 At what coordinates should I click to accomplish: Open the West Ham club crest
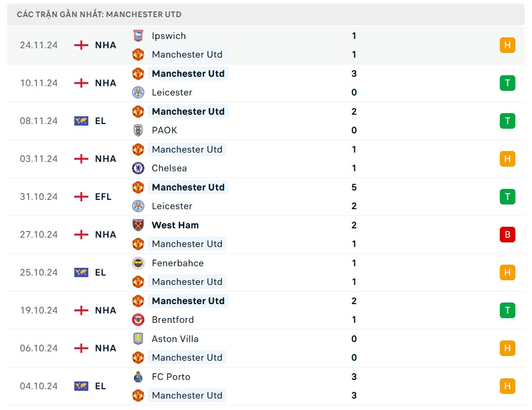pos(138,225)
